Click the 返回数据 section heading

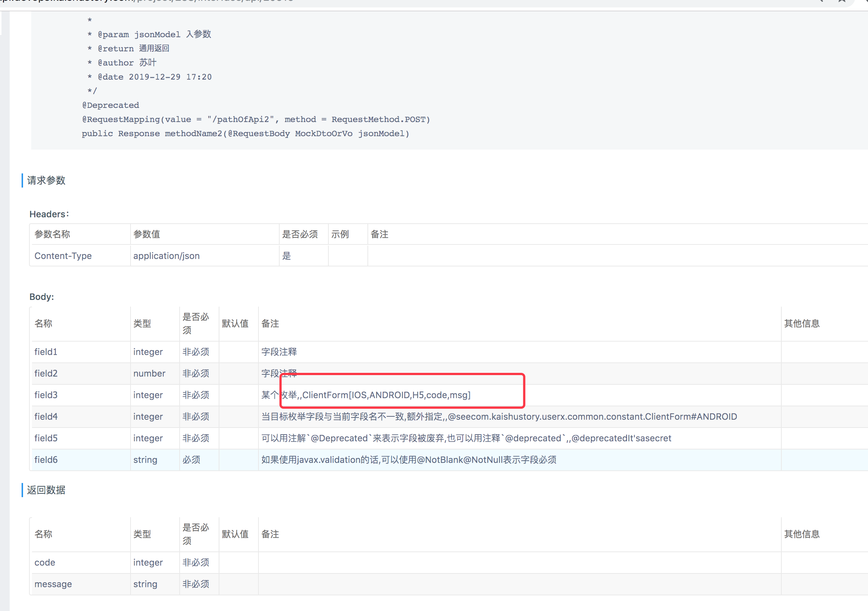(x=46, y=490)
